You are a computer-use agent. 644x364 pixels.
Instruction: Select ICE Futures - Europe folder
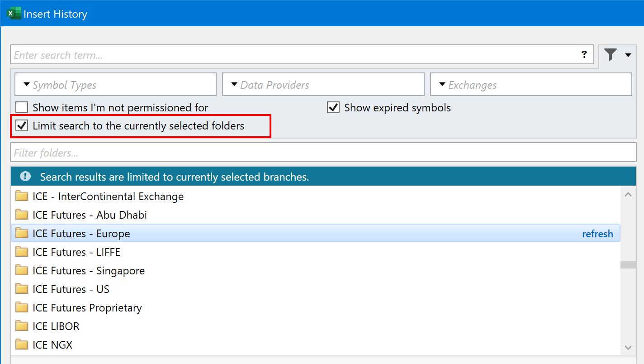click(x=315, y=233)
